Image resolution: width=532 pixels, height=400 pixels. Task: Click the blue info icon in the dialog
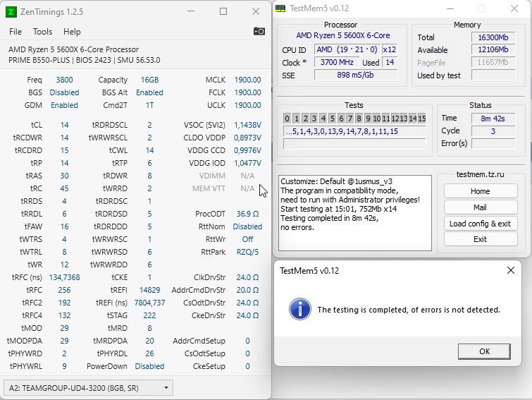click(300, 309)
